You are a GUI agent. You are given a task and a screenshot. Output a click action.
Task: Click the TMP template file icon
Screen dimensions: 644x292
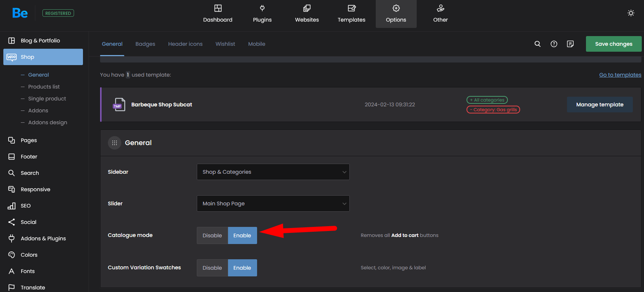coord(119,105)
